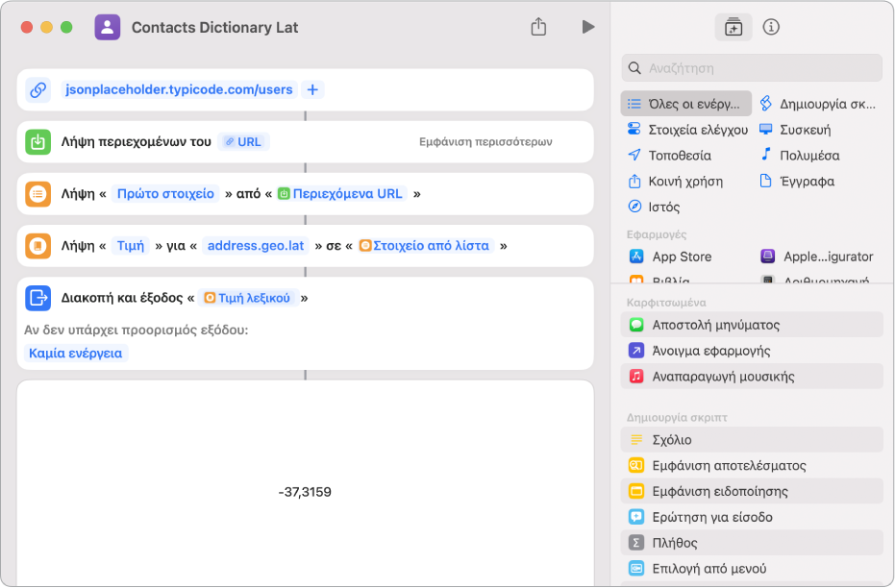
Task: Select Στοιχεία ελέγχου category
Action: 687,130
